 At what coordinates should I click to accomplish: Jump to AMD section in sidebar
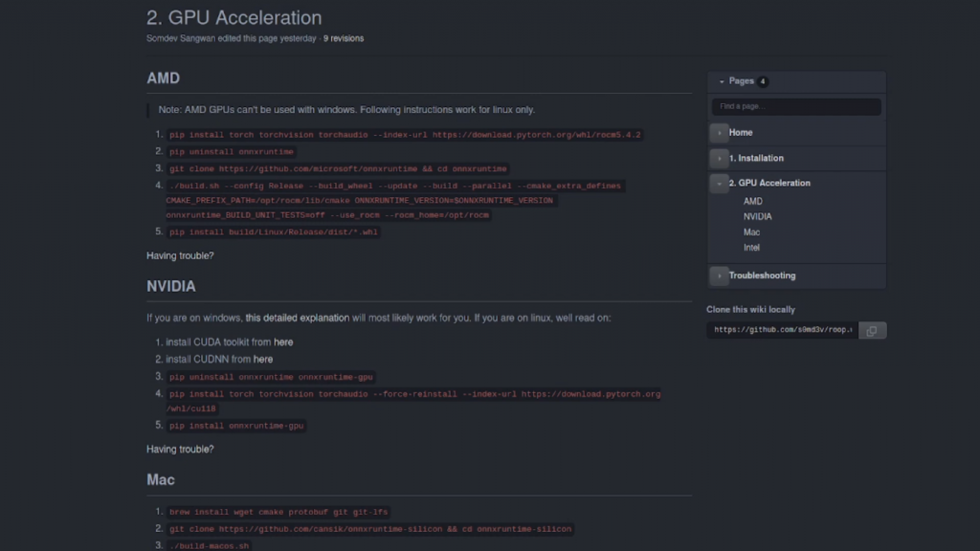753,201
